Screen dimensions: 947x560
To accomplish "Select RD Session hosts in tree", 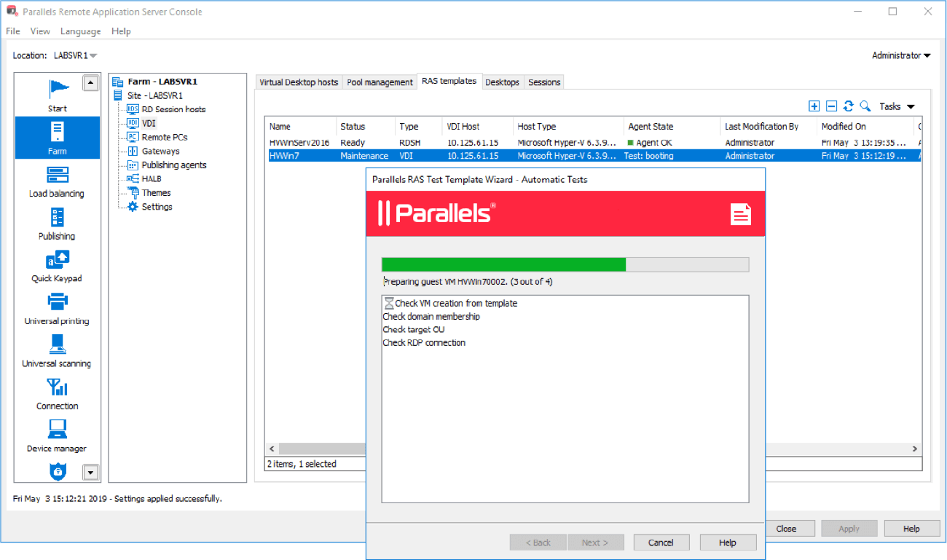I will coord(173,109).
